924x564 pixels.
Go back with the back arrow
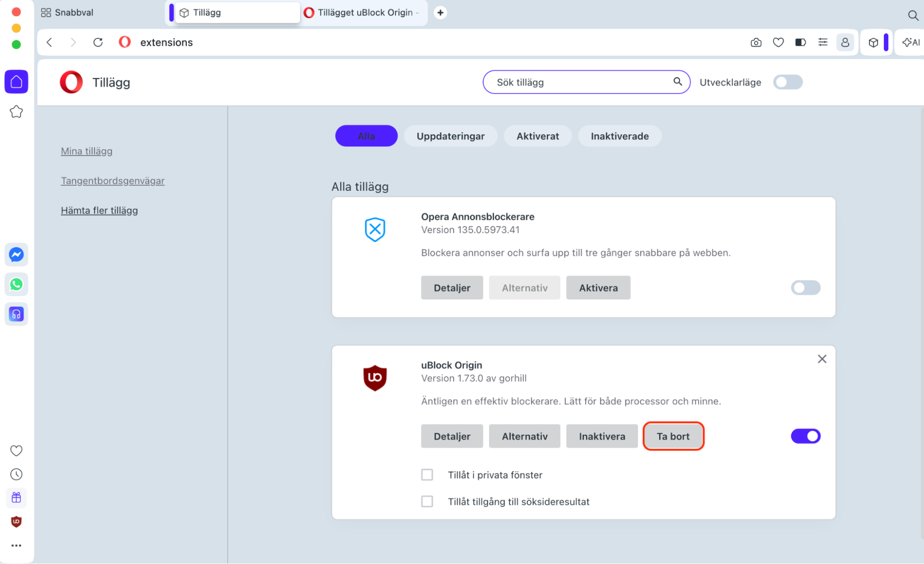pos(49,42)
